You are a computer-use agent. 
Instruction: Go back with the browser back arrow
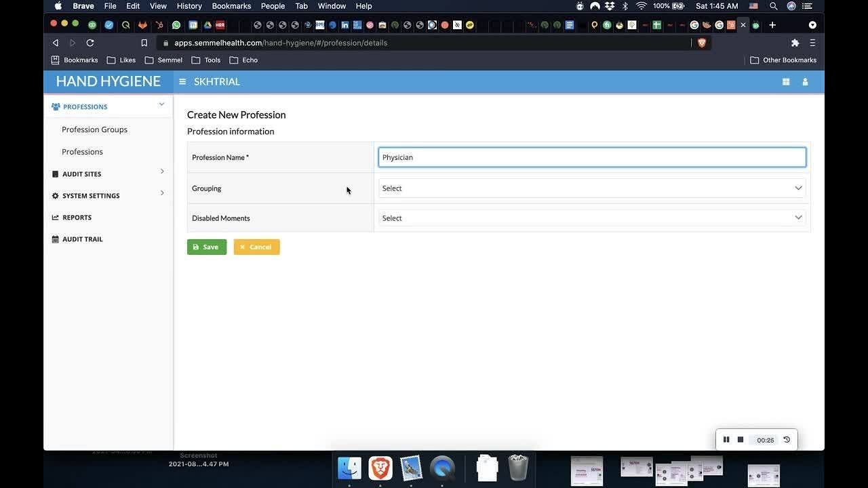point(56,43)
